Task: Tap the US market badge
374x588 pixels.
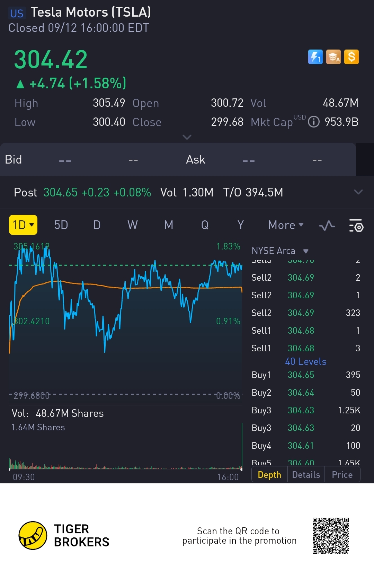Action: click(x=17, y=13)
